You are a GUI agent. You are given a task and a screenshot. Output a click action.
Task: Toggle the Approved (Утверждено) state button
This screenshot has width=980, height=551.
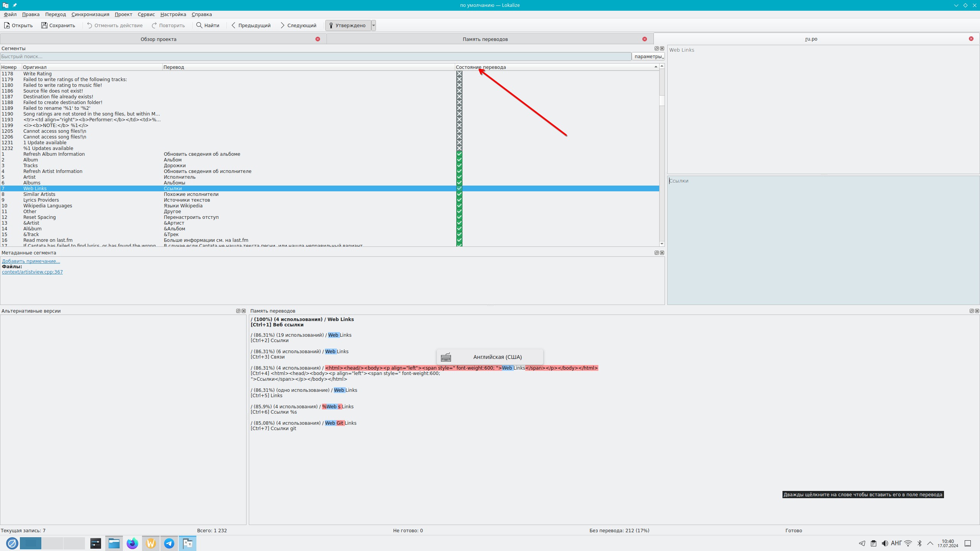pyautogui.click(x=348, y=25)
